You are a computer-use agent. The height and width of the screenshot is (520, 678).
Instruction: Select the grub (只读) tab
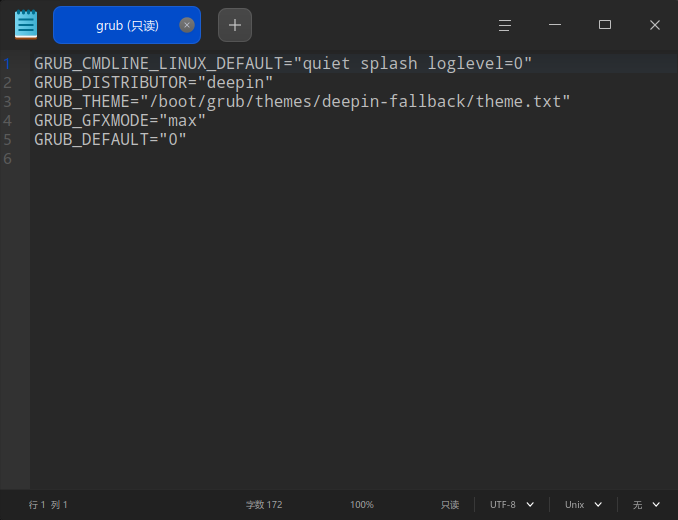127,25
